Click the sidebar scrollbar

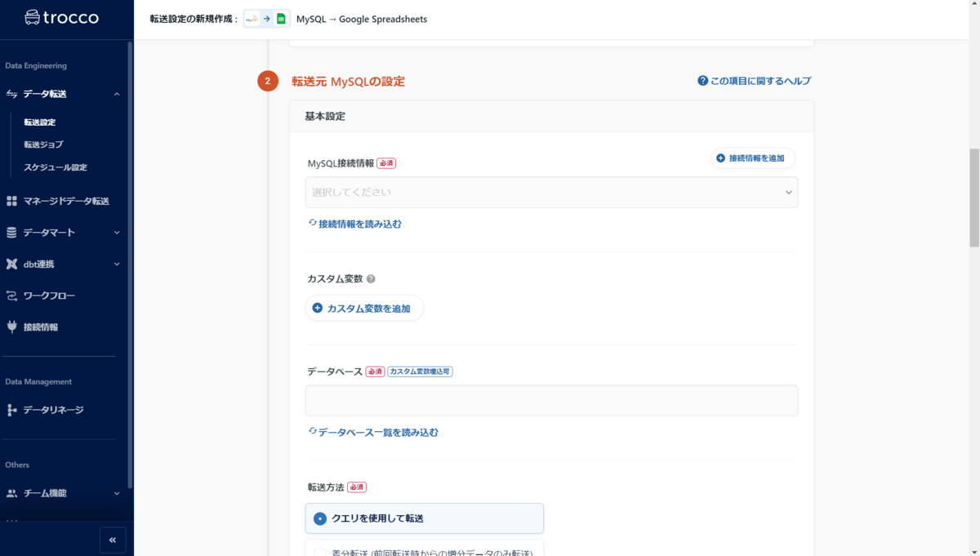[130, 264]
